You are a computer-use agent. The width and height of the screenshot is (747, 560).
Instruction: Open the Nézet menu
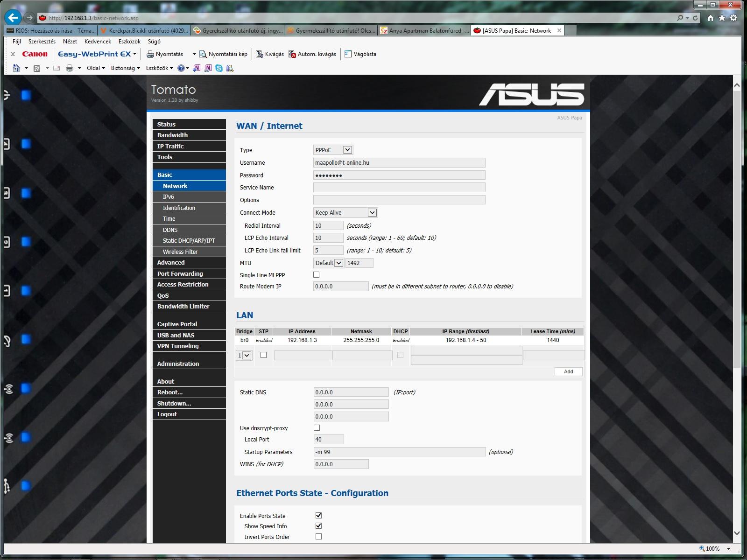(x=70, y=42)
